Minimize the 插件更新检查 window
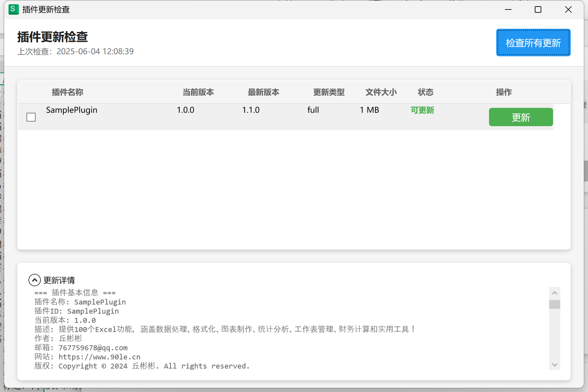Viewport: 588px width, 392px height. [x=508, y=9]
